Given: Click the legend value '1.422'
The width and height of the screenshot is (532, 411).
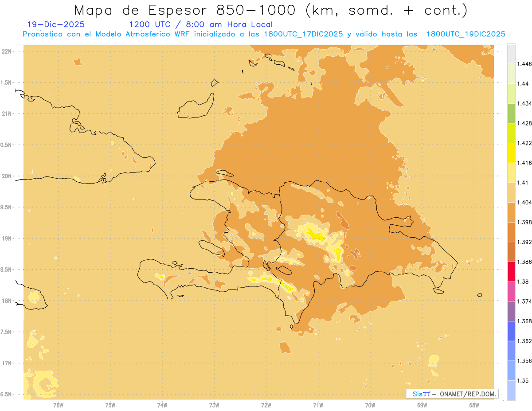Looking at the screenshot, I should (524, 143).
